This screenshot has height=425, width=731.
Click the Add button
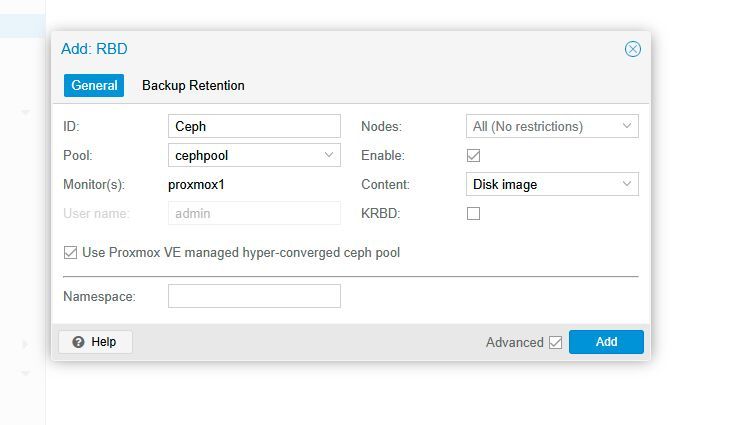[606, 342]
